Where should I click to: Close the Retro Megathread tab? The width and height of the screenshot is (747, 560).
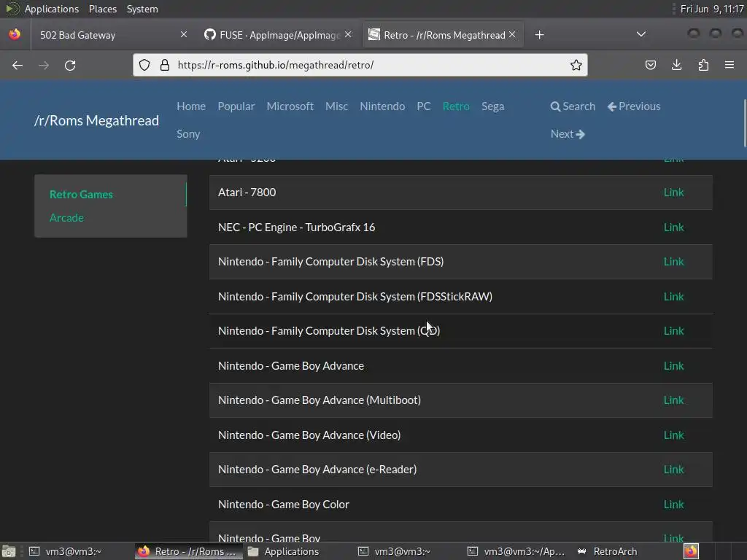[x=512, y=34]
